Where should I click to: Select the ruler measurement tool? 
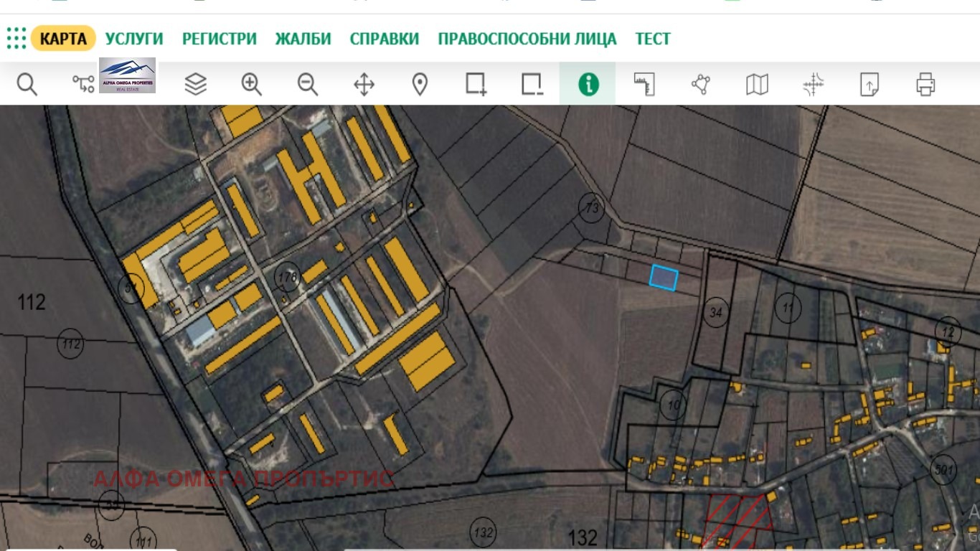click(644, 85)
